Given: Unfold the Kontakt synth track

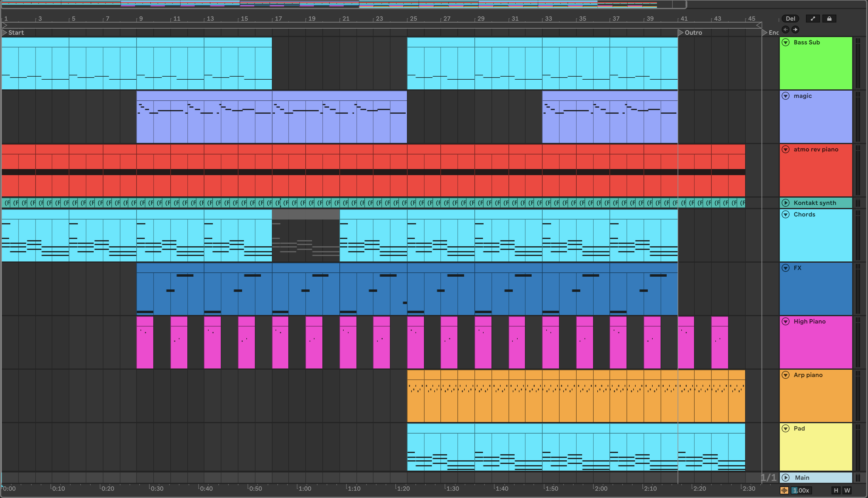Looking at the screenshot, I should (786, 203).
